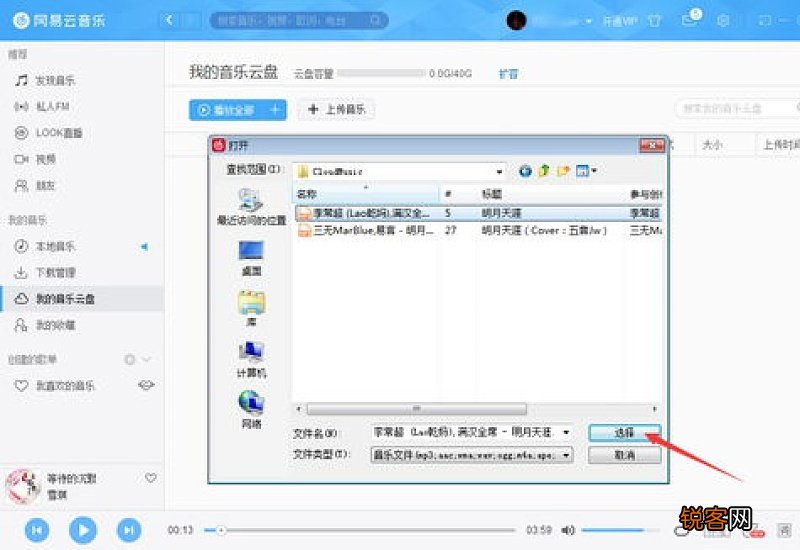Viewport: 800px width, 550px height.
Task: Open LOOK直播 in the sidebar
Action: tap(48, 133)
